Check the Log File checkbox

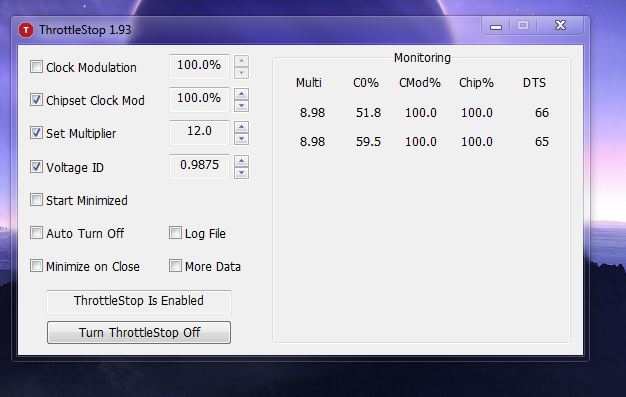click(x=175, y=232)
